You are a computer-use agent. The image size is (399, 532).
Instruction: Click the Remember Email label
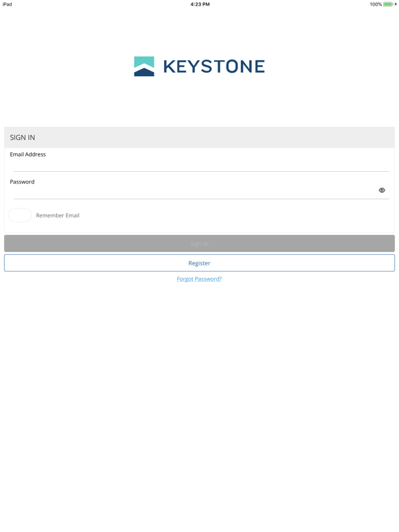point(57,215)
